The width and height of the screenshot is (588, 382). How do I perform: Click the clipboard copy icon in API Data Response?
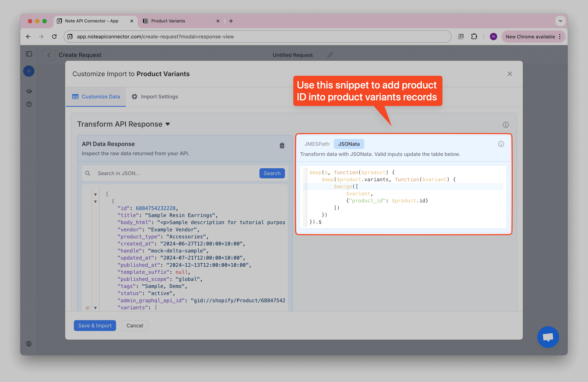tap(282, 146)
